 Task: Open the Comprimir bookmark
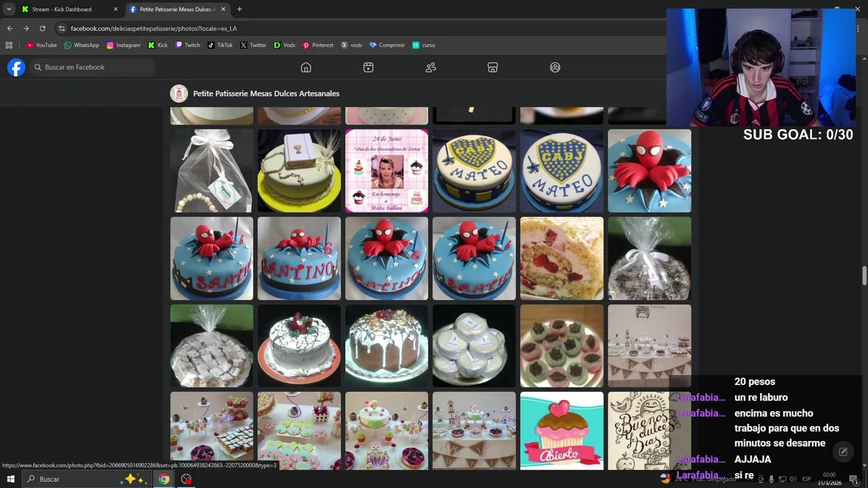click(x=387, y=45)
